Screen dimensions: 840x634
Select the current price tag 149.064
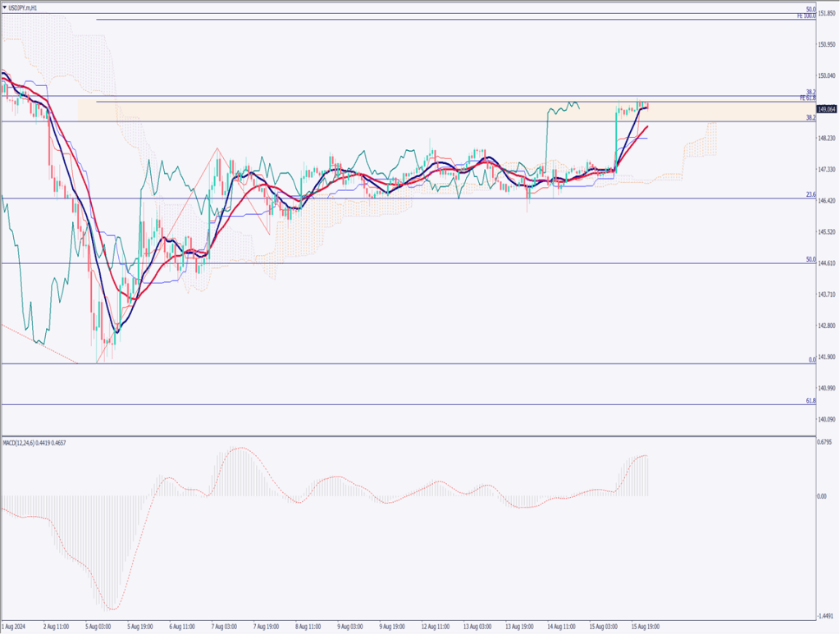coord(826,109)
